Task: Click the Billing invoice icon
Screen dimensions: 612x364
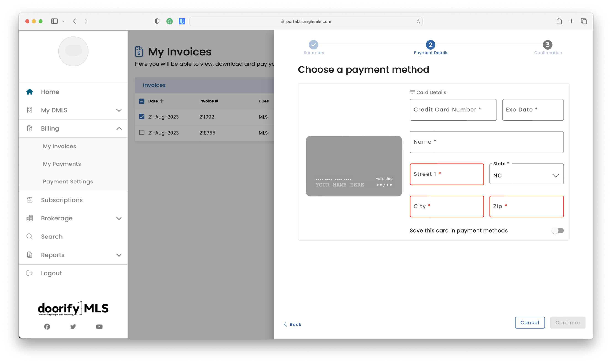Action: 30,128
